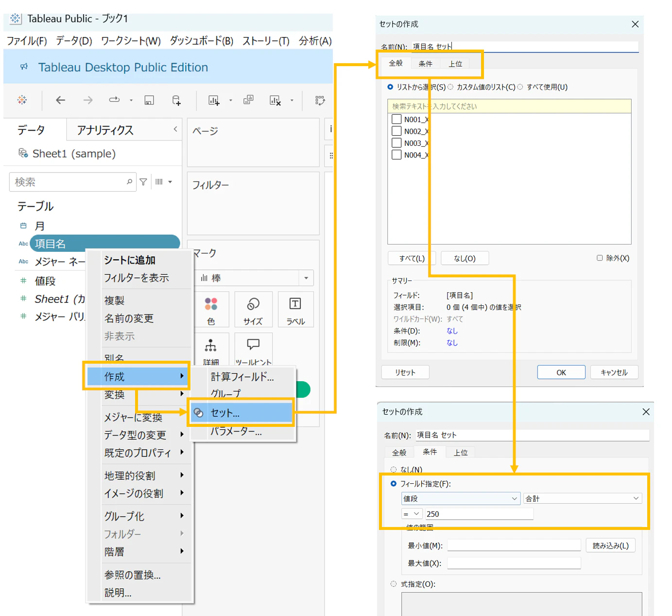The image size is (672, 616).
Task: Click the calendar icon next to 月
Action: 23,226
